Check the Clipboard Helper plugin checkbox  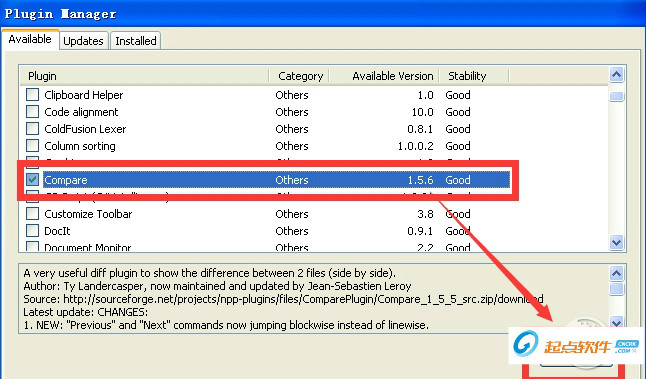pos(33,95)
